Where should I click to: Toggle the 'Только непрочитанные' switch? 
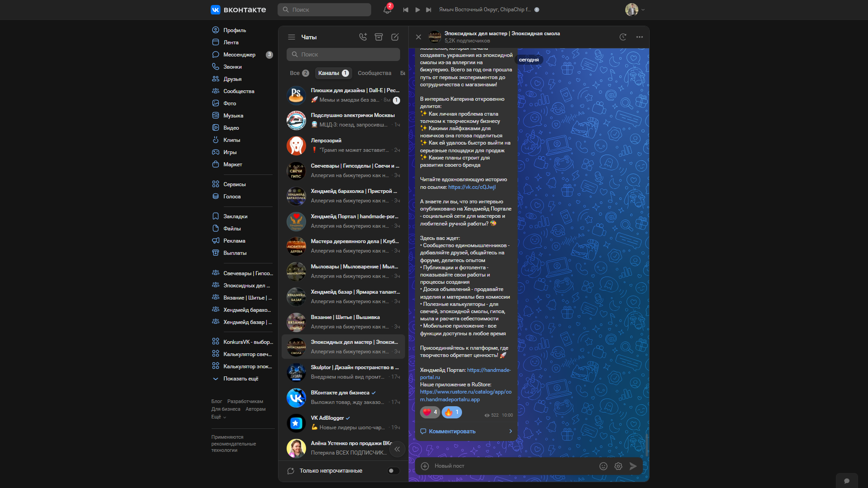pyautogui.click(x=393, y=471)
